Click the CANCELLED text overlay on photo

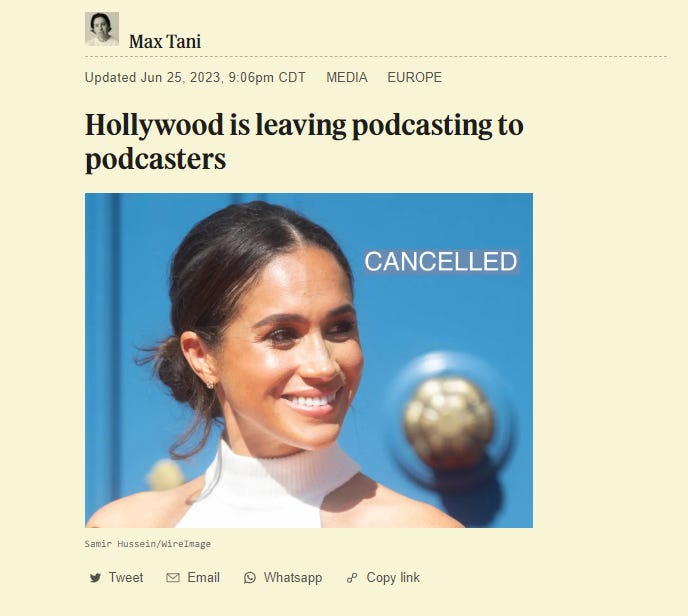tap(441, 261)
